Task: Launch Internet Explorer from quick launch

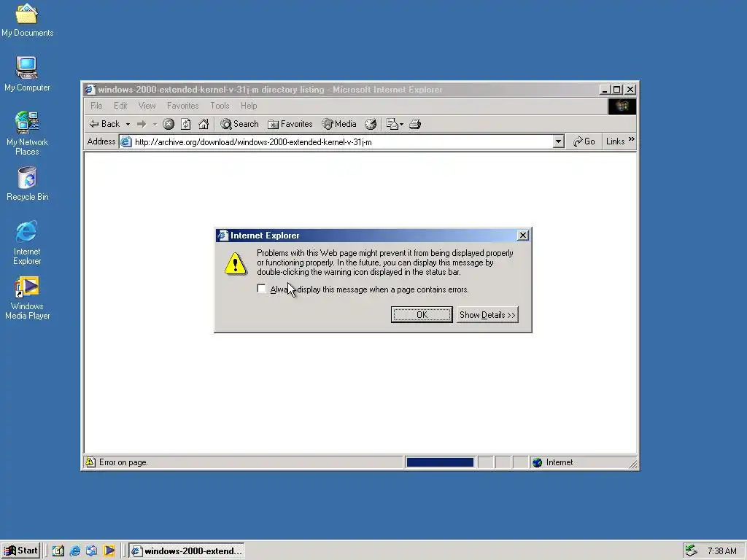Action: 75,551
